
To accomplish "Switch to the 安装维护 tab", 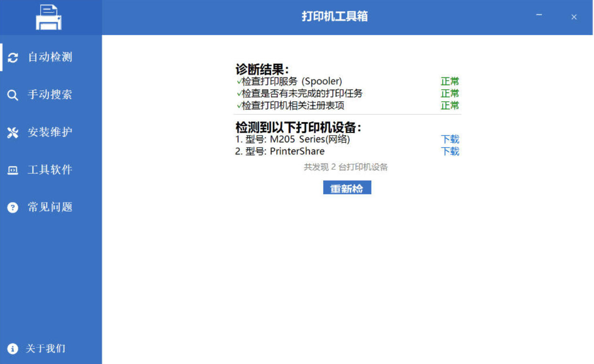I will (48, 132).
